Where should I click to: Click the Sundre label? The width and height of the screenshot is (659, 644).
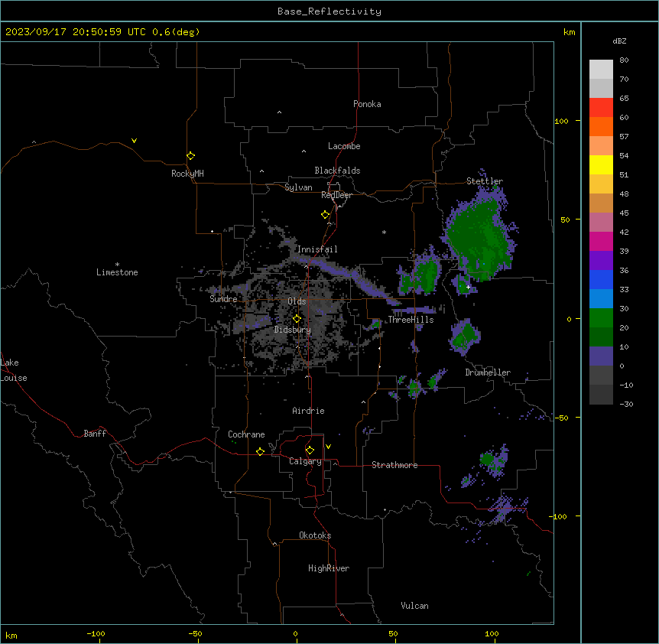point(223,299)
